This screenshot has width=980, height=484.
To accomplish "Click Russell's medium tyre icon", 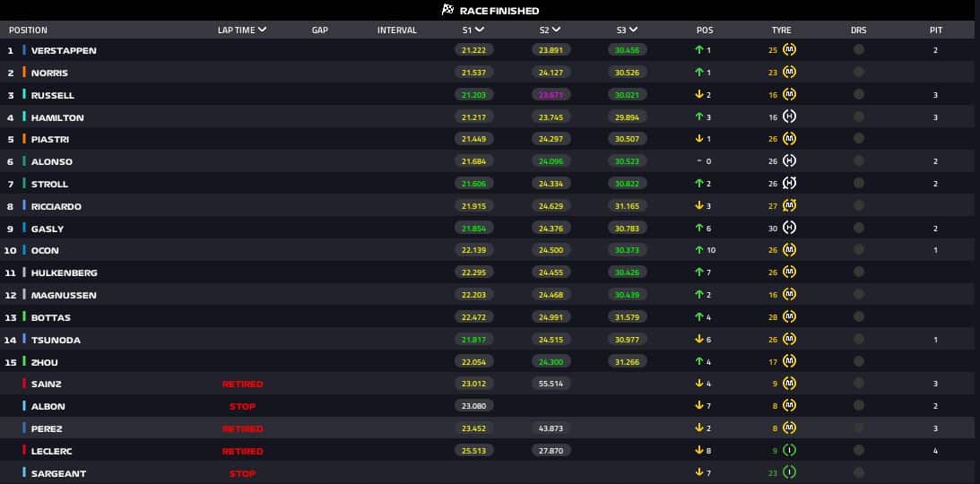I will (x=789, y=95).
